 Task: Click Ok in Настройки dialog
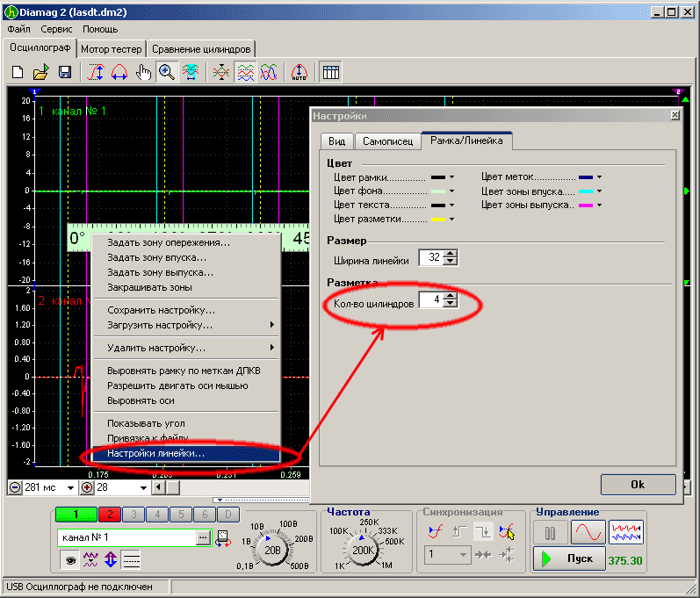click(638, 485)
